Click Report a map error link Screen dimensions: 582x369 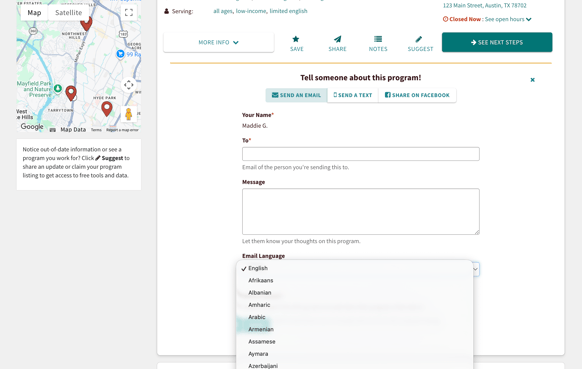coord(122,130)
